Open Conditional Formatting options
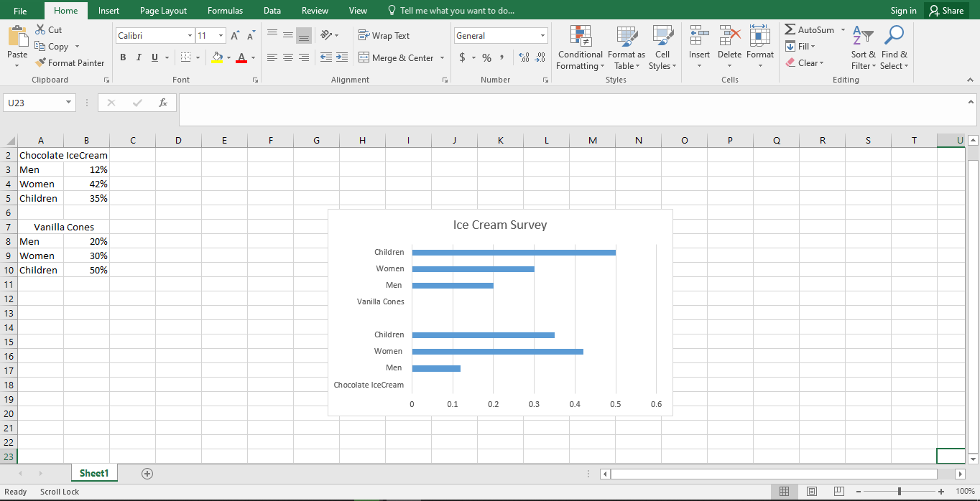 [579, 48]
